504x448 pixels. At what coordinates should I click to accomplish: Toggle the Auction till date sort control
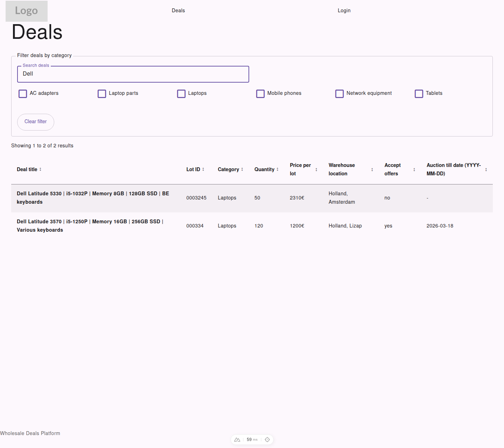[x=486, y=169]
